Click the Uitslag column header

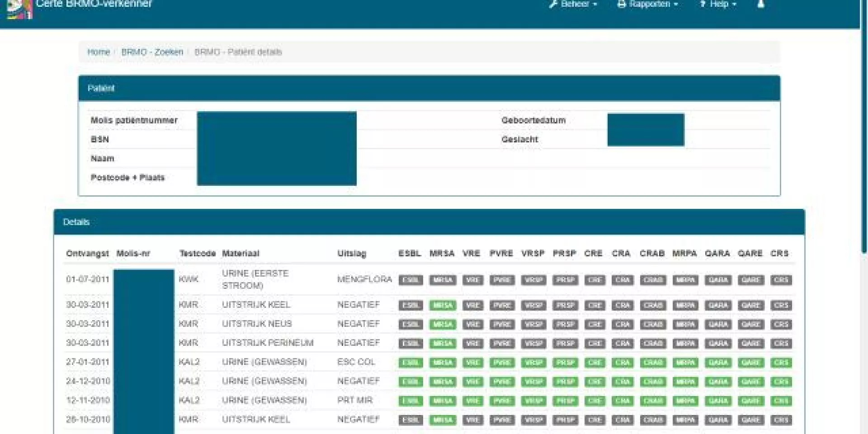point(351,254)
